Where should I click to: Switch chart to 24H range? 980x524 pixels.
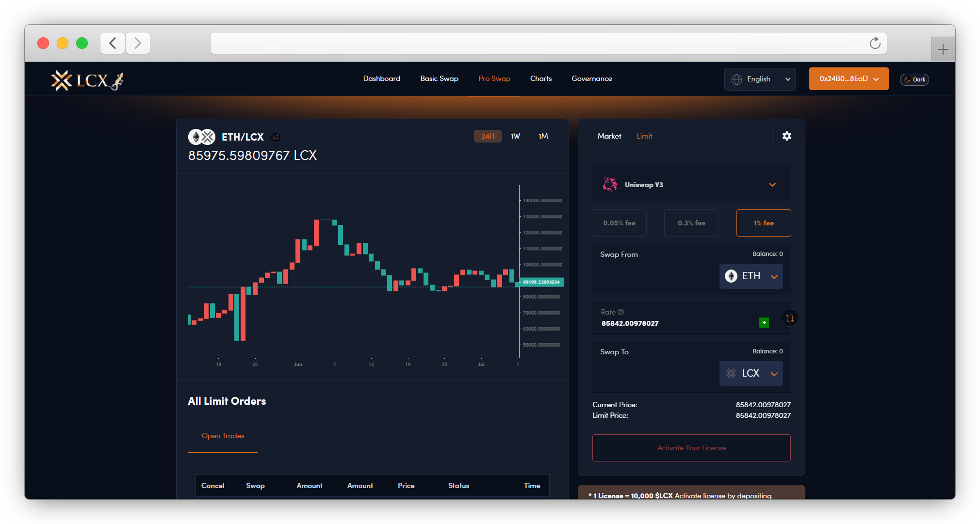(x=488, y=136)
